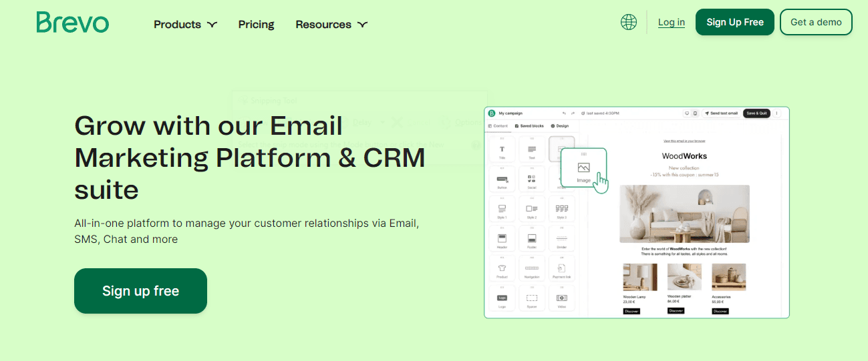Click the Wooden Lamp product thumbnail
The height and width of the screenshot is (361, 868).
coord(639,277)
